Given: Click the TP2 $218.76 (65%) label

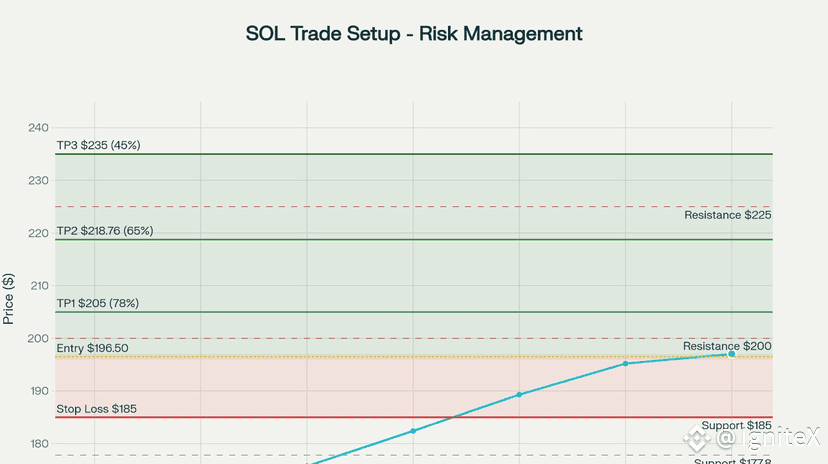Looking at the screenshot, I should (105, 231).
